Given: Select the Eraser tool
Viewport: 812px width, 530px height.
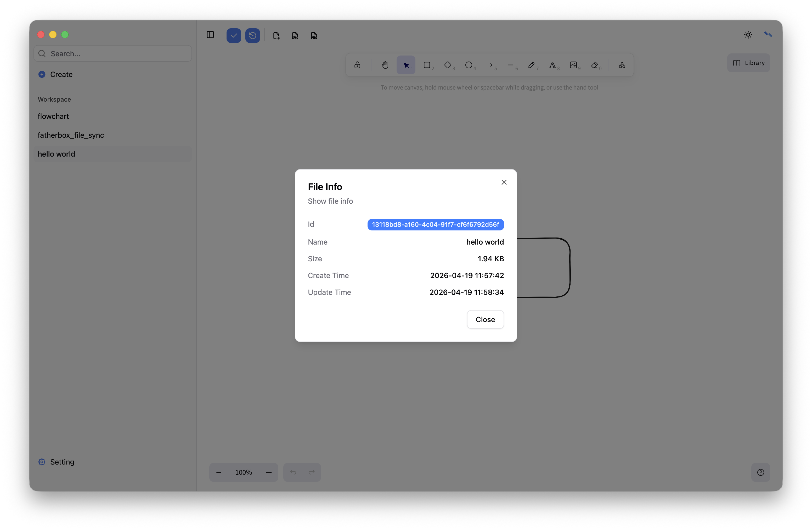Looking at the screenshot, I should coord(595,65).
